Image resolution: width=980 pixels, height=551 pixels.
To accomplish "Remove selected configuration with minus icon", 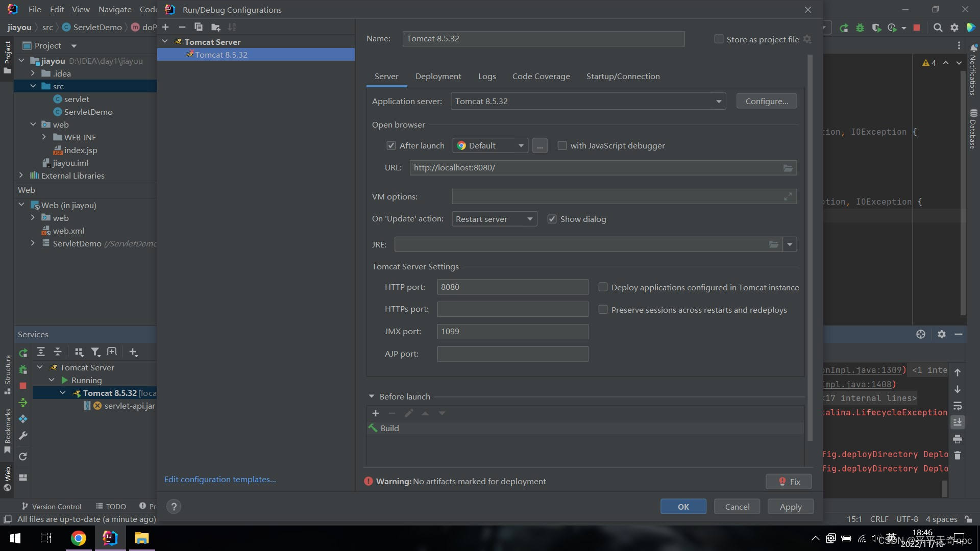I will coord(182,27).
